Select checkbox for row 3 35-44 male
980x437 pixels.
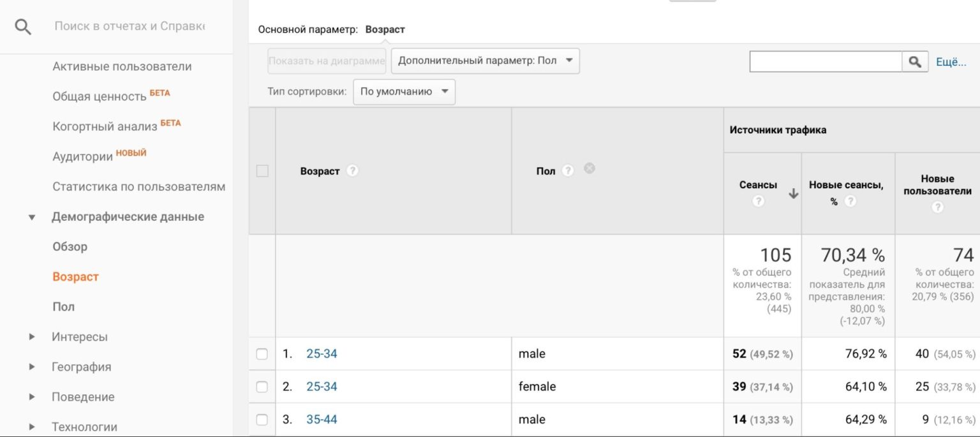tap(262, 420)
